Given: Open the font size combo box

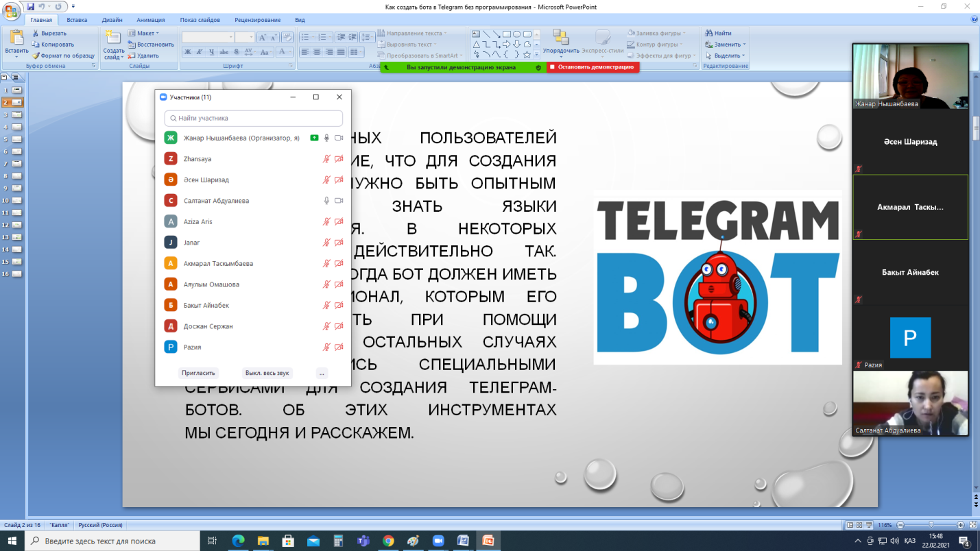Looking at the screenshot, I should [245, 38].
